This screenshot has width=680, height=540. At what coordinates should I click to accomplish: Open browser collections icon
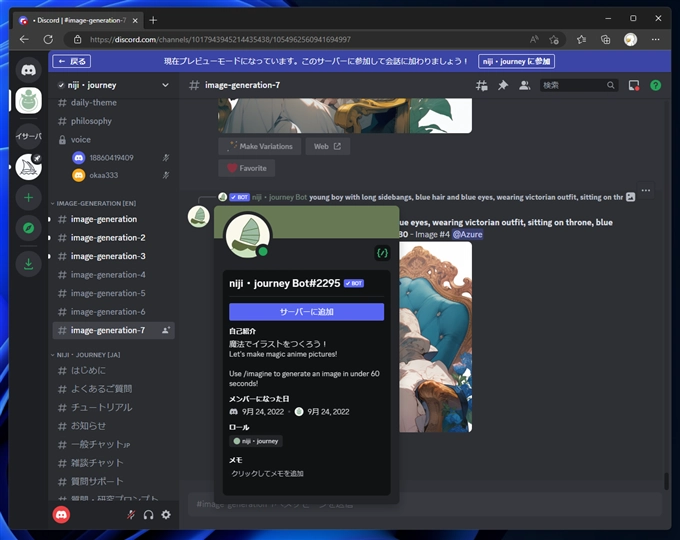pos(605,39)
